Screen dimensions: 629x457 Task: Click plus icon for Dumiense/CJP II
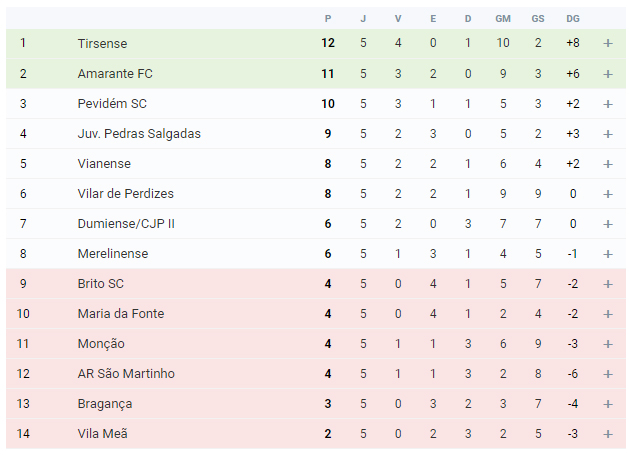pos(608,224)
